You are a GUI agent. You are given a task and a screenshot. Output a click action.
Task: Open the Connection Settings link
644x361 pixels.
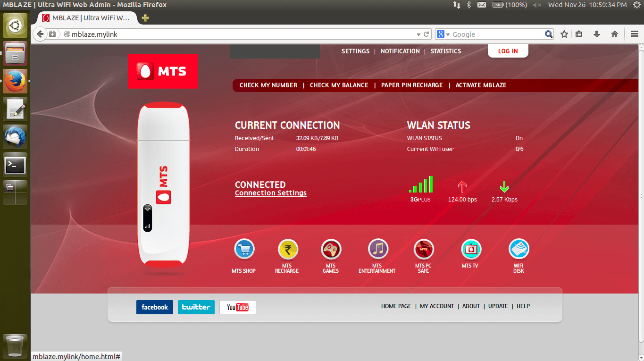(271, 193)
